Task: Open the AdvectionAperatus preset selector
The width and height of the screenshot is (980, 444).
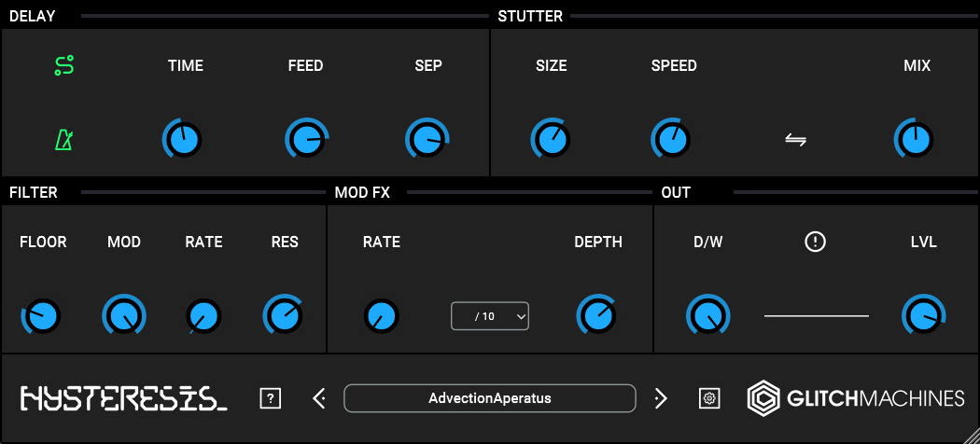Action: pyautogui.click(x=490, y=398)
